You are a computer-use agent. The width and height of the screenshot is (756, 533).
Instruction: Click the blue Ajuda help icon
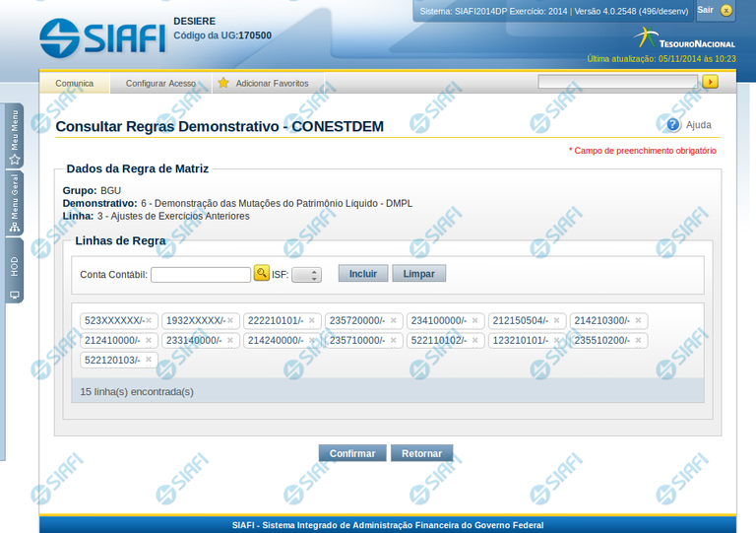(x=673, y=125)
